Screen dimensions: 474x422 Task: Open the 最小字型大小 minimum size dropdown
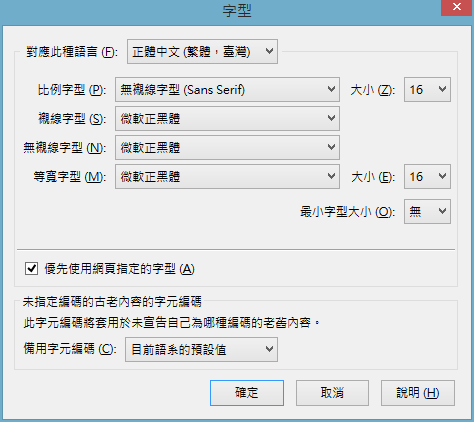point(427,211)
